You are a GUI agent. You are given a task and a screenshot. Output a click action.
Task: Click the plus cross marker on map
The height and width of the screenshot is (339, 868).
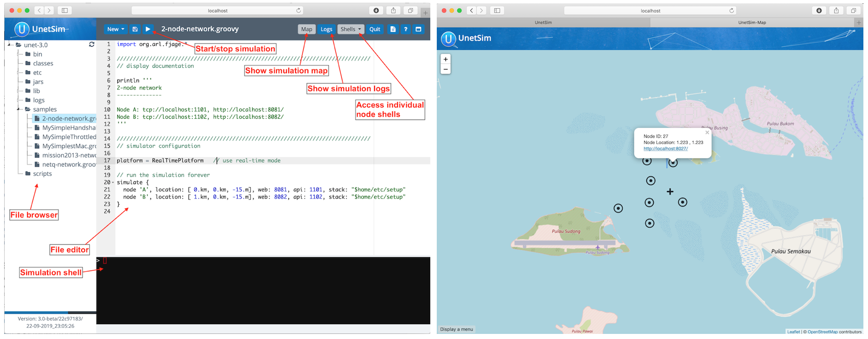tap(670, 191)
